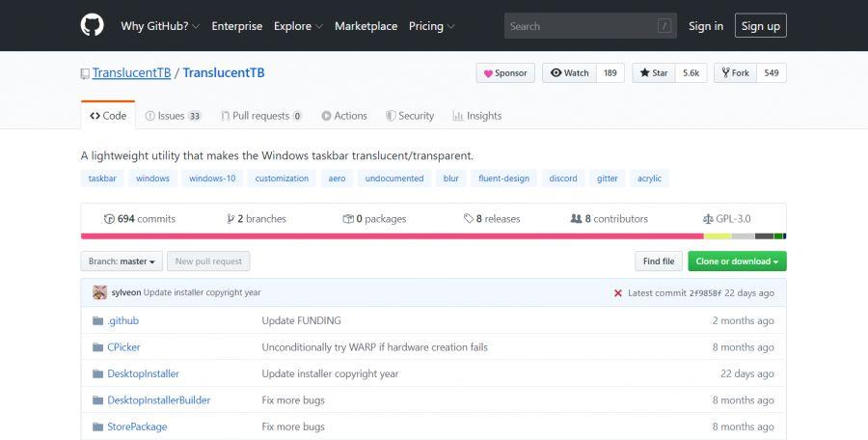Click the GitHub octocat logo
Viewport: 868px width, 440px height.
pos(92,26)
